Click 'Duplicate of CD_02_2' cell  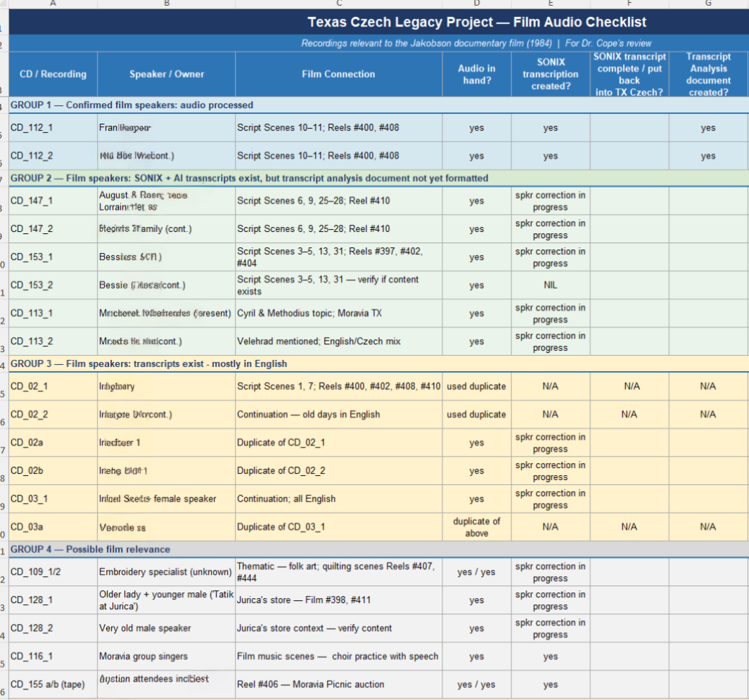click(x=339, y=471)
